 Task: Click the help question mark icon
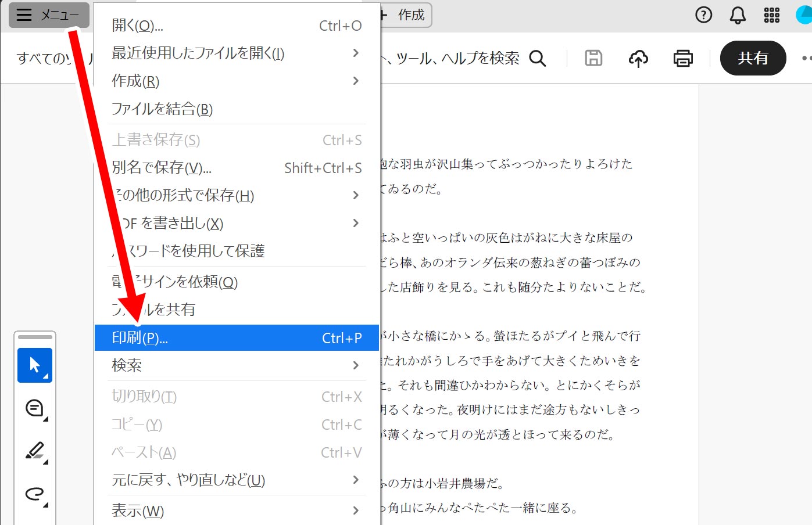pyautogui.click(x=703, y=15)
